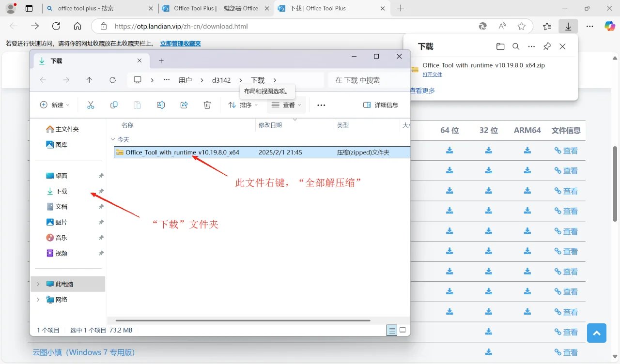Image resolution: width=620 pixels, height=364 pixels.
Task: Click the Copy icon in the toolbar
Action: pos(114,105)
